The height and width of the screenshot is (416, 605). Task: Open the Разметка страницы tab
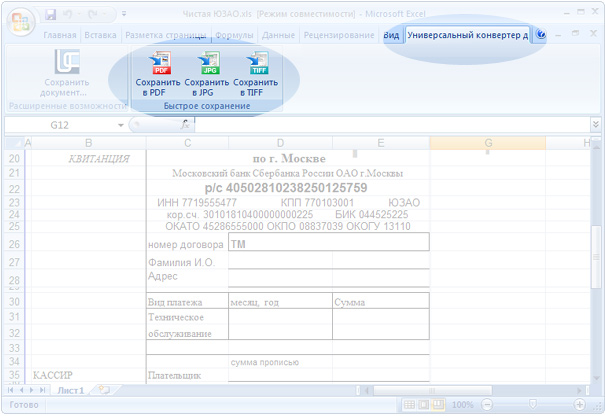tap(166, 35)
